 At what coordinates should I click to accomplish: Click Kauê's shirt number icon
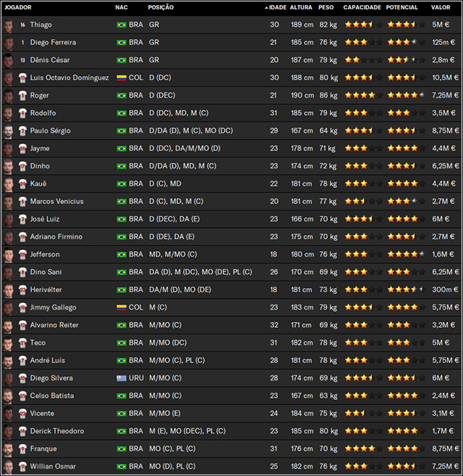tap(22, 184)
